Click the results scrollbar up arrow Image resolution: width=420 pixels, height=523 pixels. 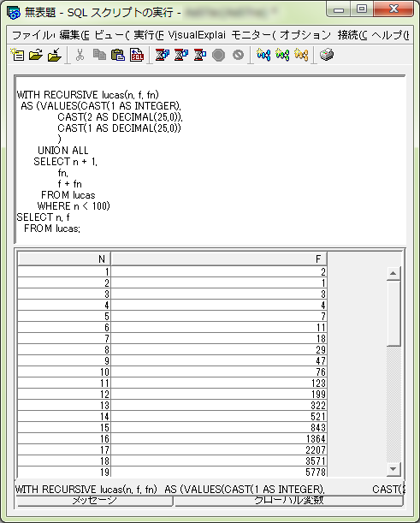[393, 274]
